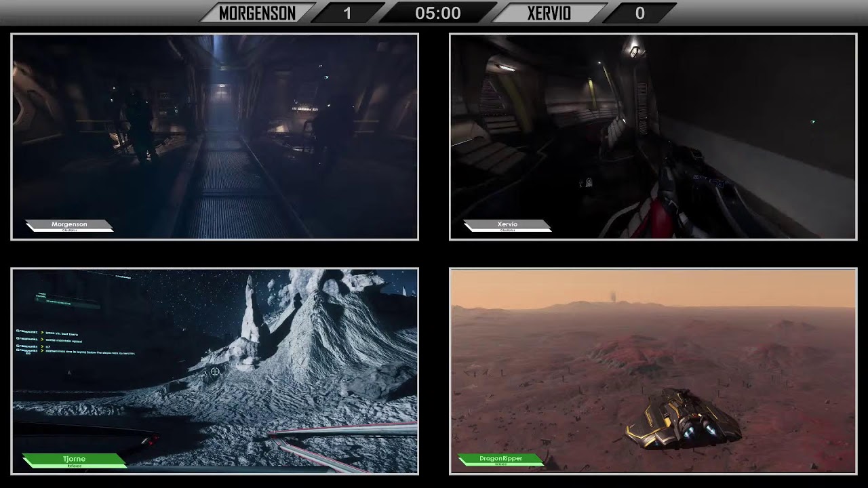Viewport: 868px width, 488px height.
Task: Select the DragonRipper desert planet feed
Action: click(x=653, y=371)
